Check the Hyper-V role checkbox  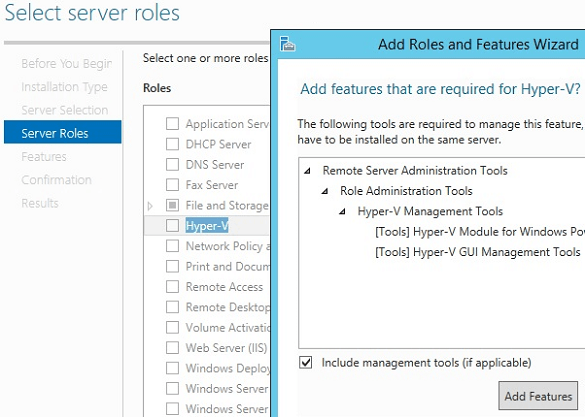coord(172,226)
